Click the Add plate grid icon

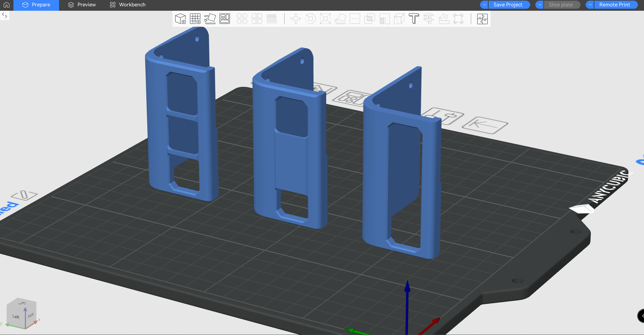click(195, 19)
